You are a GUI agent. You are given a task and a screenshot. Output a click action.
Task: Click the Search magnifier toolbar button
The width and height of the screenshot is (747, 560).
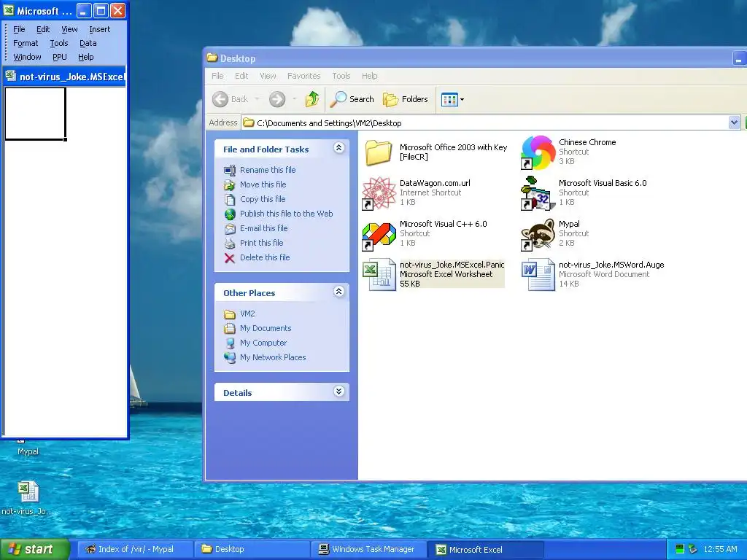point(352,99)
